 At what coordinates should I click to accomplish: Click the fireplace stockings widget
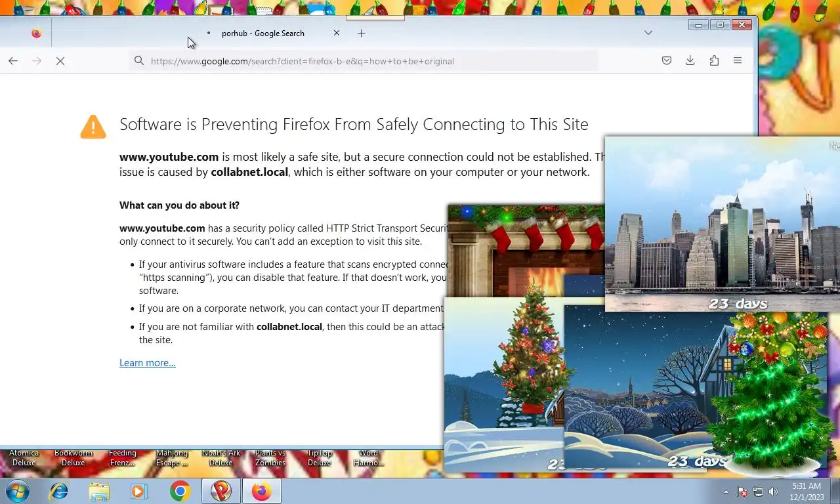525,249
